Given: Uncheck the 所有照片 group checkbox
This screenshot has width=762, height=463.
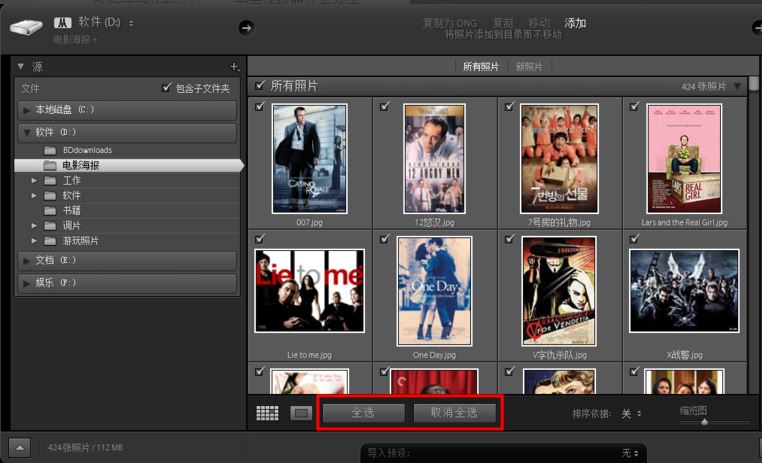Looking at the screenshot, I should point(260,86).
